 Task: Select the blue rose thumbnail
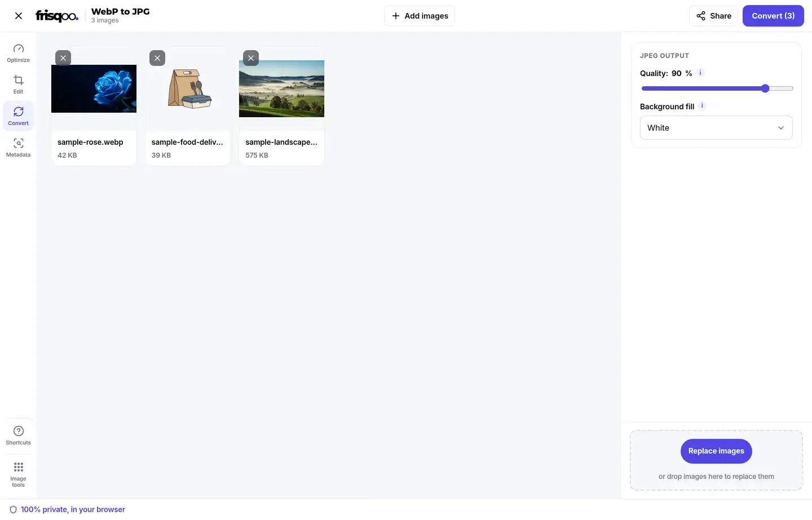[94, 88]
